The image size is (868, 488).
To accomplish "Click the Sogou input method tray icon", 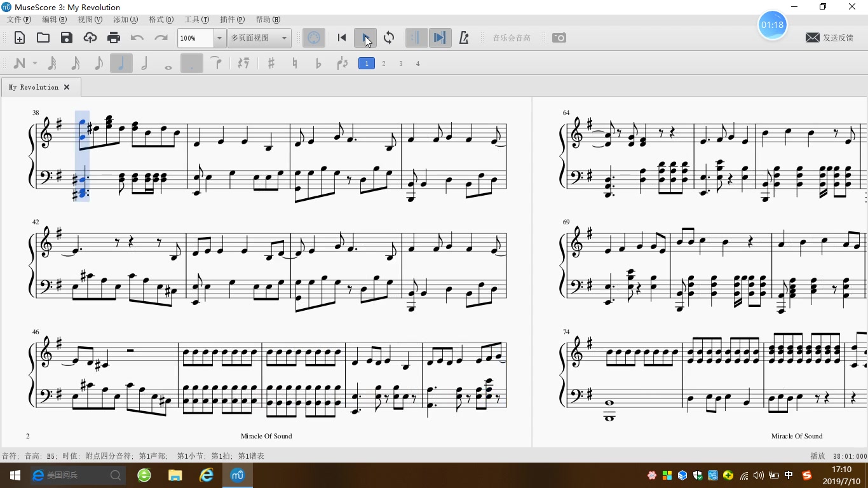I will 807,475.
